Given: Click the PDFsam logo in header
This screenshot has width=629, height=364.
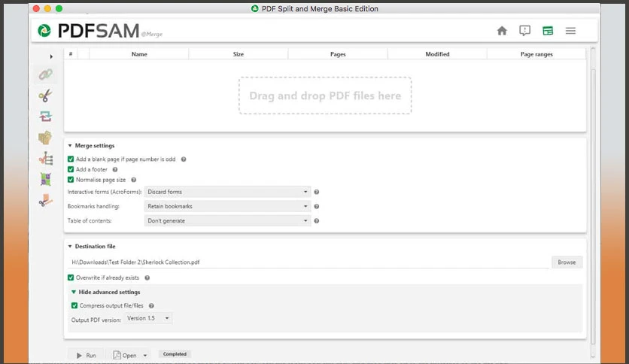Looking at the screenshot, I should (x=44, y=31).
